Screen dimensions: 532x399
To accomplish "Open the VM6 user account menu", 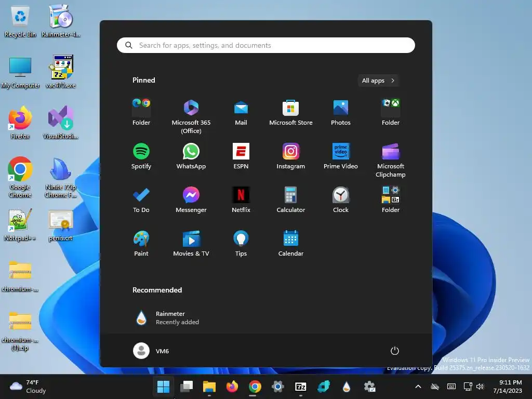I will click(x=151, y=351).
